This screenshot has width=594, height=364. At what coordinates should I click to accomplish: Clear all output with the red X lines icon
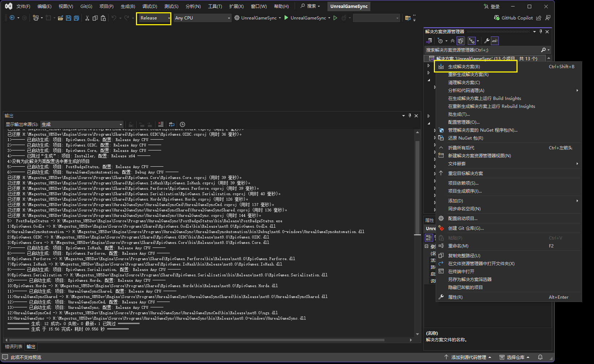pos(161,124)
